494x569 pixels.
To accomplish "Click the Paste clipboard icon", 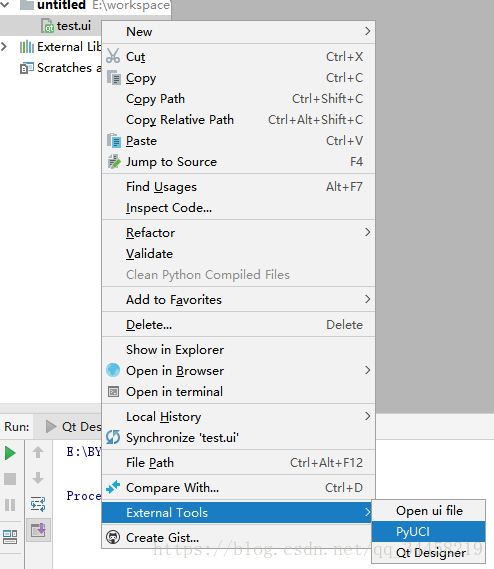I will coord(114,141).
